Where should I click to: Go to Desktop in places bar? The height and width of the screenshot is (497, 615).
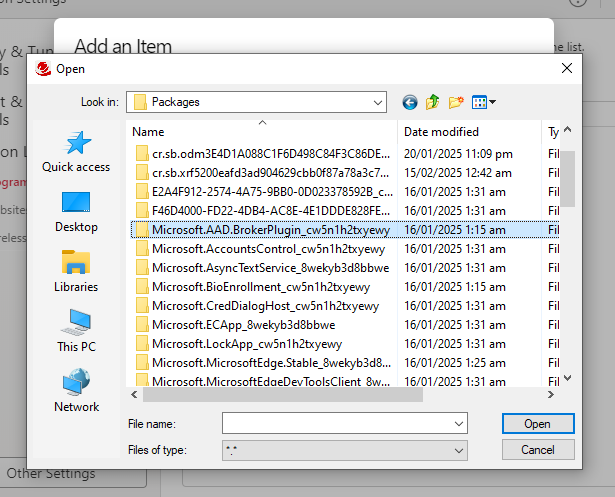pyautogui.click(x=76, y=213)
